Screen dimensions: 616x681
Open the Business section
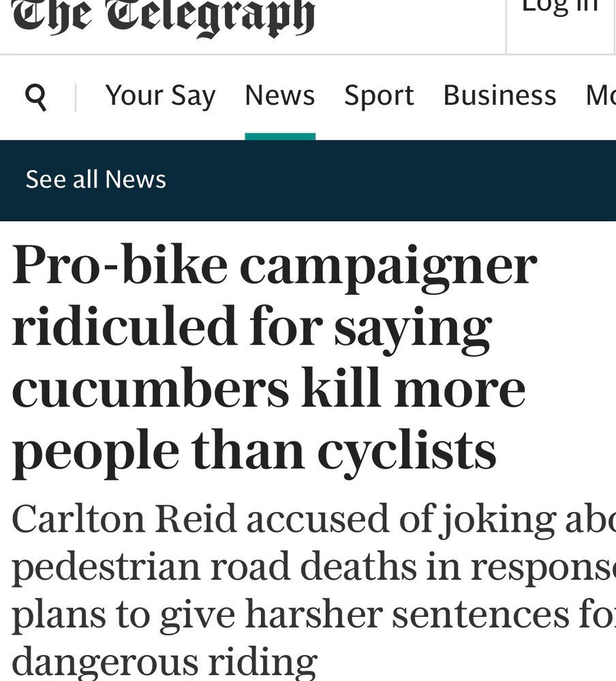click(x=500, y=95)
